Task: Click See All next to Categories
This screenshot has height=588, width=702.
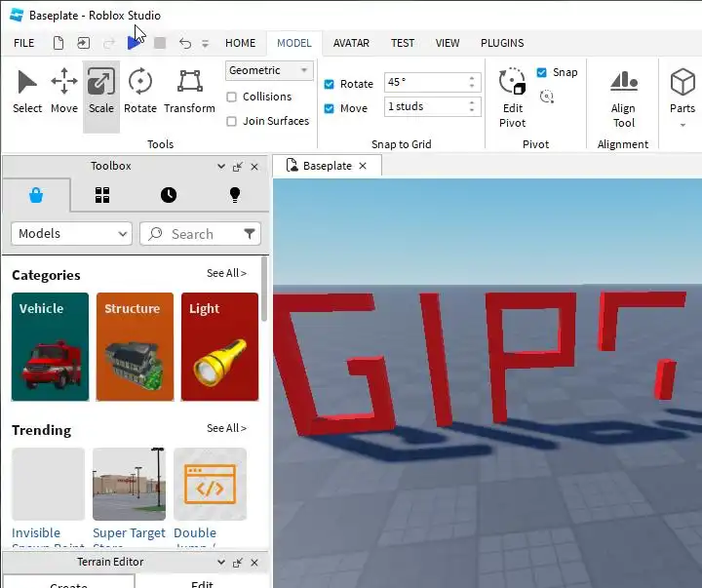Action: point(226,273)
